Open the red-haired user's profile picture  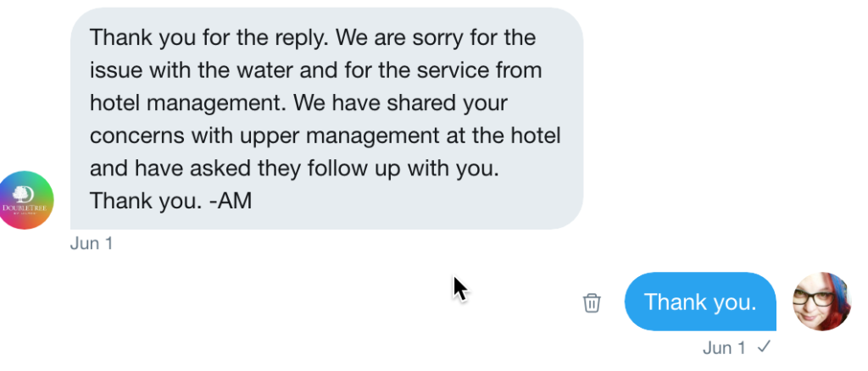pos(821,302)
